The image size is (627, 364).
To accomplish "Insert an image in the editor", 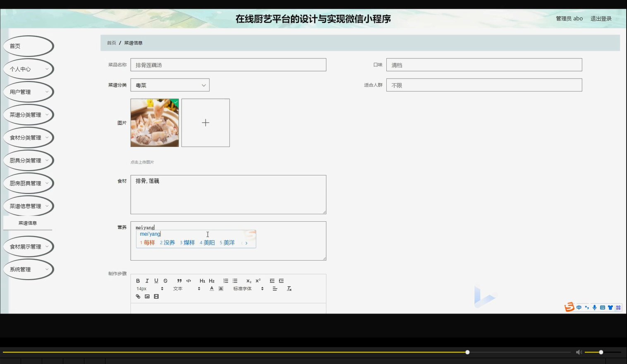I will click(x=147, y=297).
